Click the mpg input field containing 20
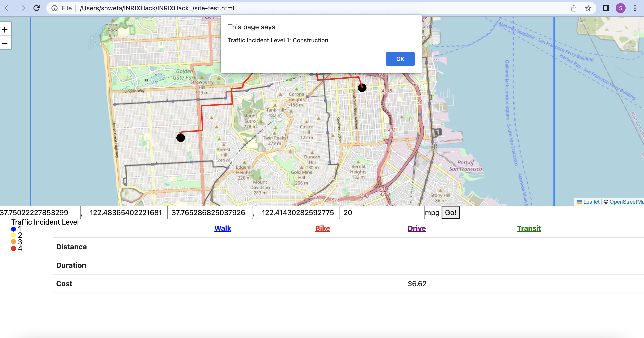Viewport: 644px width, 338px height. 382,213
